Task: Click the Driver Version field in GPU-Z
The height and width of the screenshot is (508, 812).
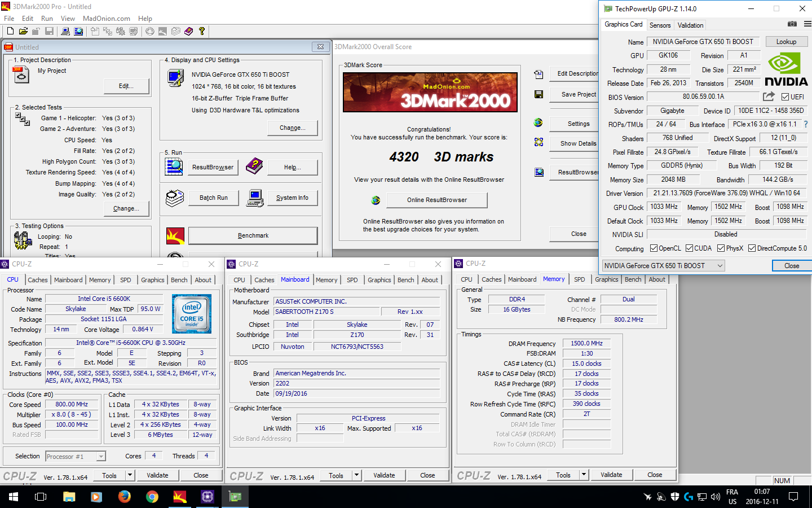Action: point(726,193)
